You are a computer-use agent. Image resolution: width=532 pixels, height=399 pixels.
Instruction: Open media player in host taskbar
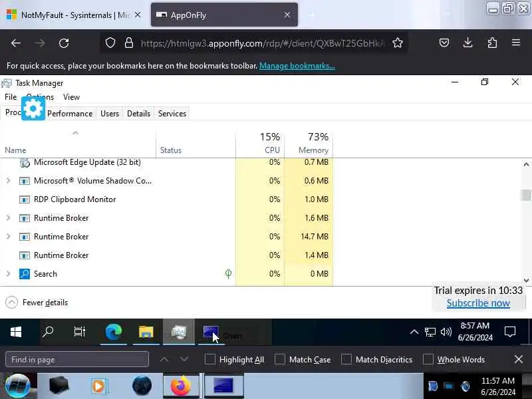coord(99,386)
